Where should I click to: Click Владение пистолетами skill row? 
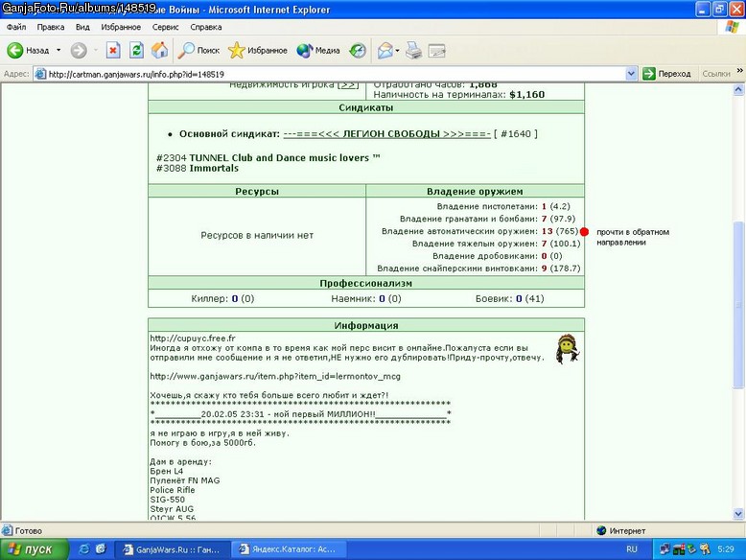click(x=503, y=206)
